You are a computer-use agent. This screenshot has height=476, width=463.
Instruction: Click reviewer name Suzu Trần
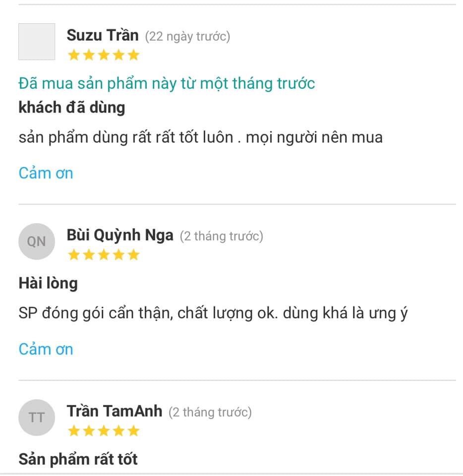(102, 35)
